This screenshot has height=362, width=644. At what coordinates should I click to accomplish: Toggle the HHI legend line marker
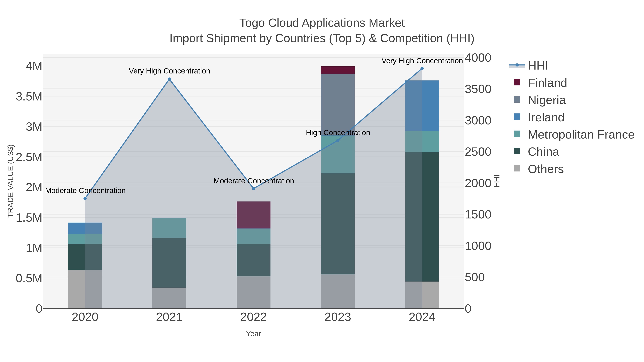(x=517, y=65)
